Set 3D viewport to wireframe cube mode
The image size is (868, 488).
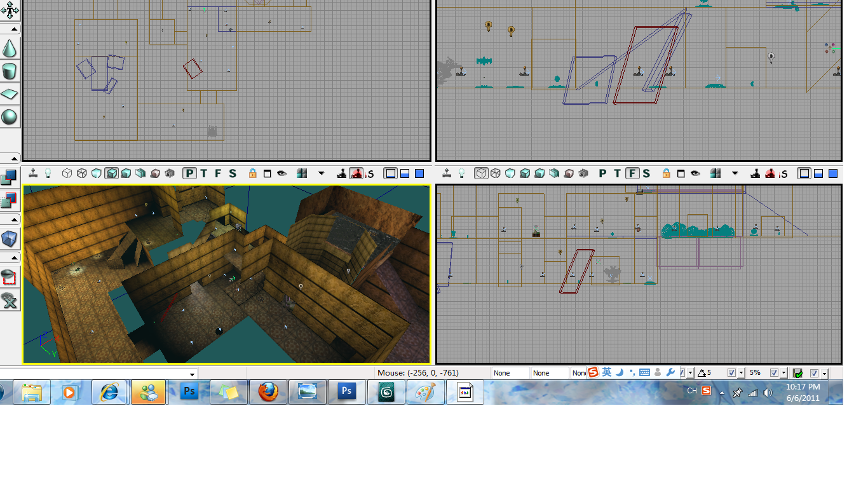(67, 173)
